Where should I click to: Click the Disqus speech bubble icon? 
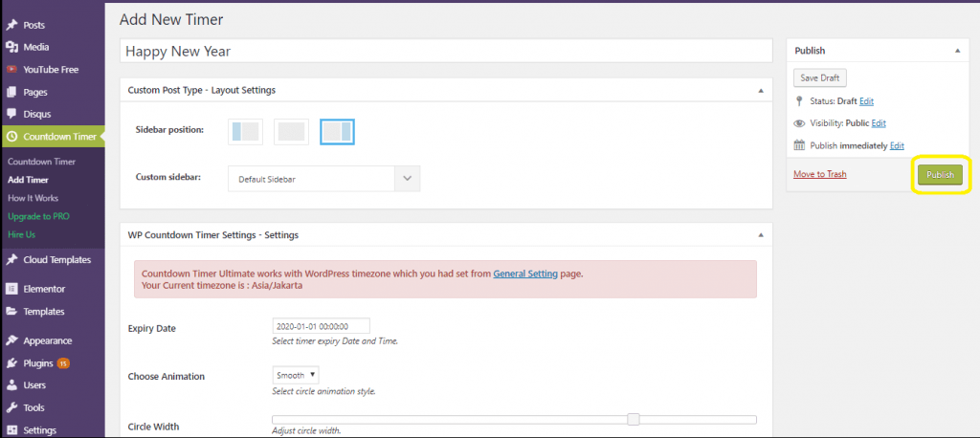point(11,114)
